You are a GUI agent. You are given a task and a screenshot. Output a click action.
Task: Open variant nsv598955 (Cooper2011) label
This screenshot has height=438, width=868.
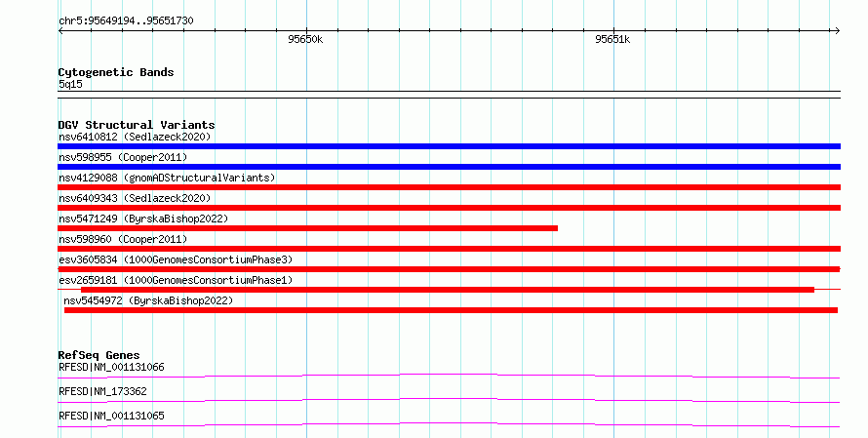[123, 157]
